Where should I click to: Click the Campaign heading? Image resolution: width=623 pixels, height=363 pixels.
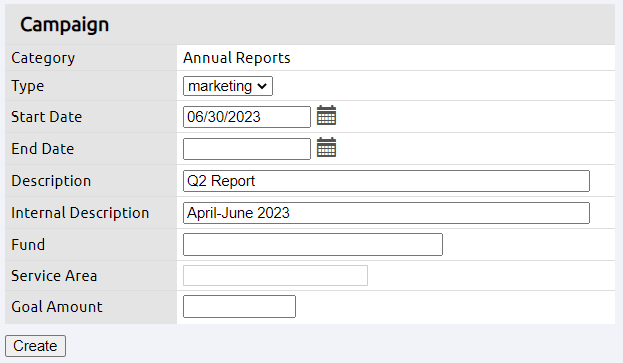point(64,25)
